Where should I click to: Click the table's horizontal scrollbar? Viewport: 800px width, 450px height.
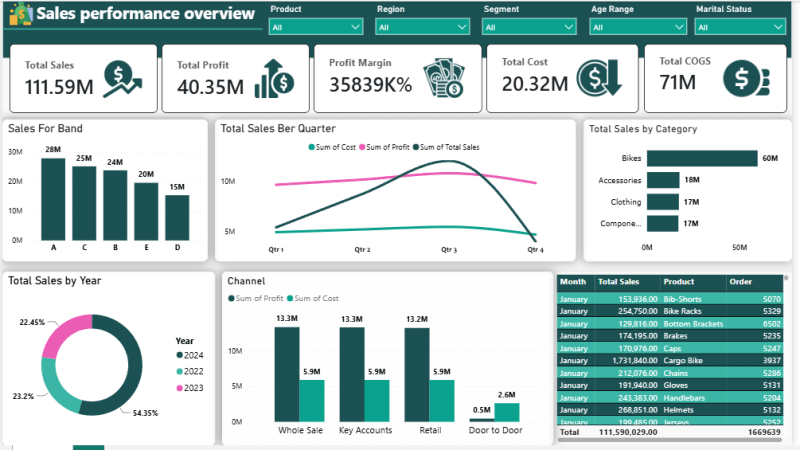(x=670, y=439)
